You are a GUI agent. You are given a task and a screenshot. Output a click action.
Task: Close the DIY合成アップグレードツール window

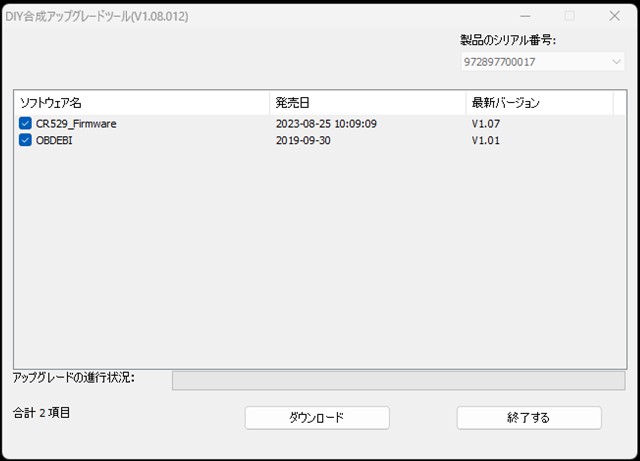(x=615, y=16)
